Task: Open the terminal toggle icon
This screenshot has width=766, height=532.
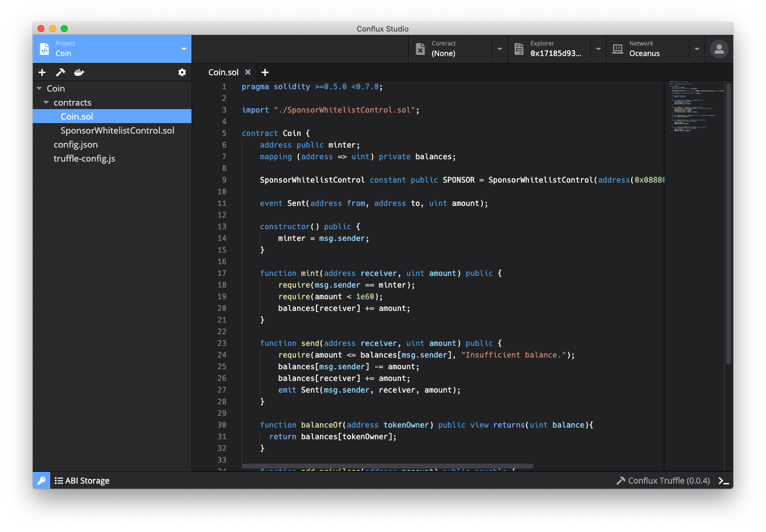Action: [x=723, y=481]
